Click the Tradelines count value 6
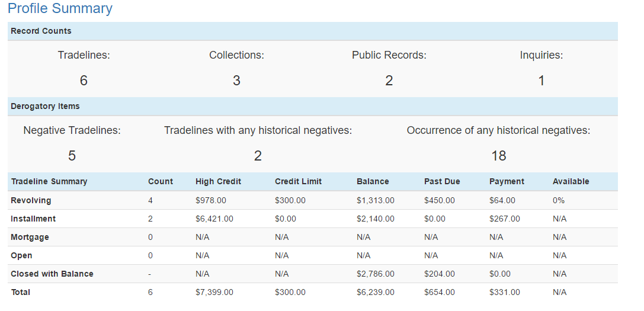The width and height of the screenshot is (644, 311). pyautogui.click(x=84, y=81)
